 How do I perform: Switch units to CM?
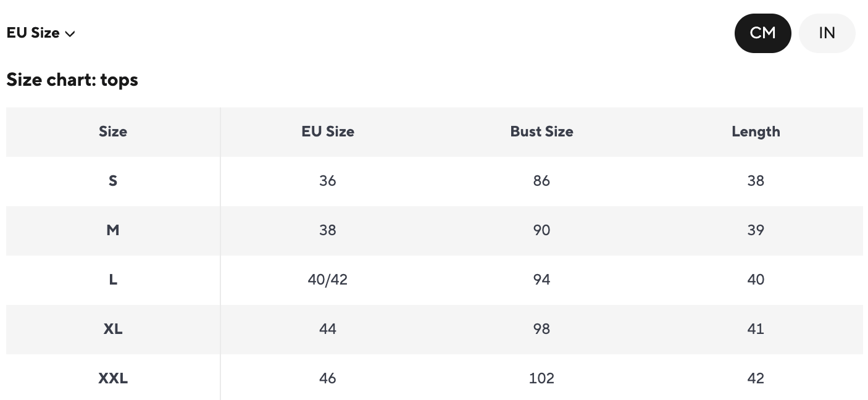(x=762, y=33)
